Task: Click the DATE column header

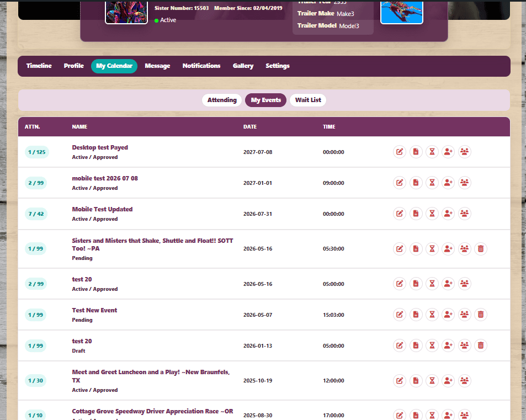Action: (250, 127)
